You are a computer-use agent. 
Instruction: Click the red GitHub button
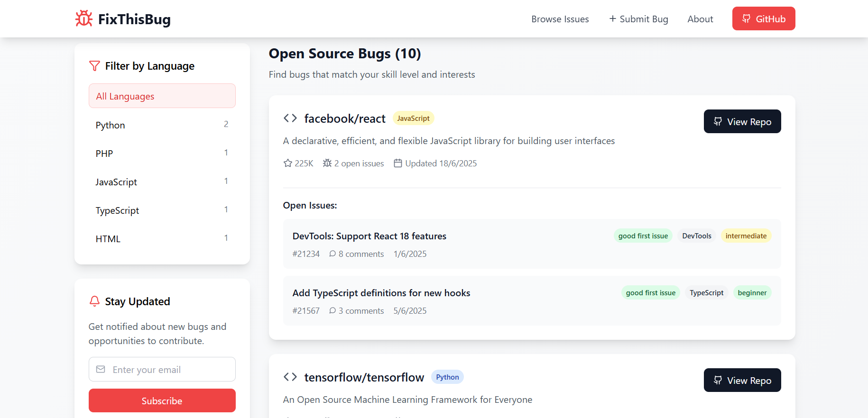click(x=764, y=18)
